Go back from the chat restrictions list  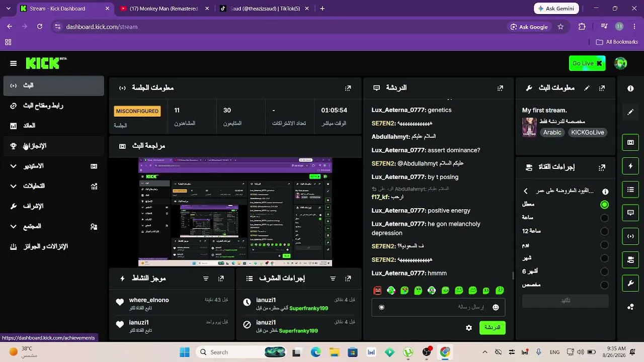tap(526, 191)
